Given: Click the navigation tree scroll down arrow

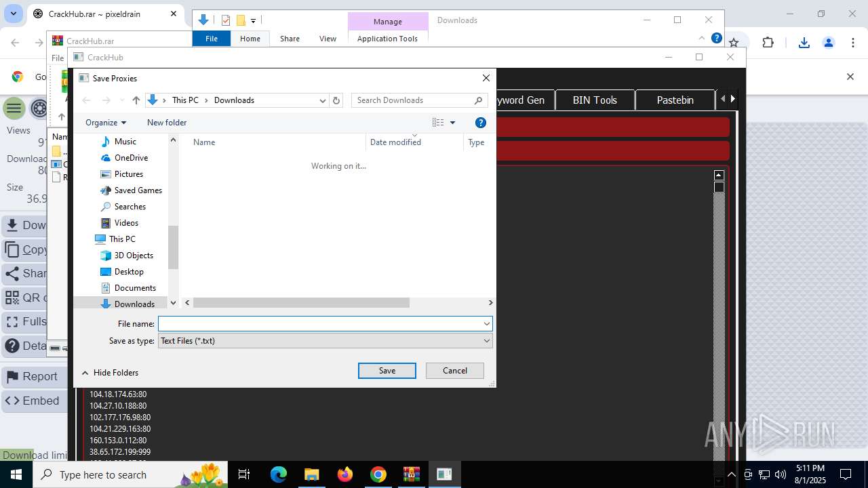Looking at the screenshot, I should [173, 303].
